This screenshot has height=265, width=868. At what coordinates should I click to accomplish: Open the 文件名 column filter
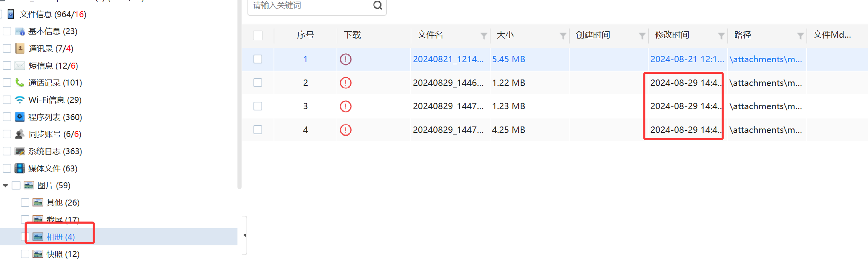pos(484,36)
